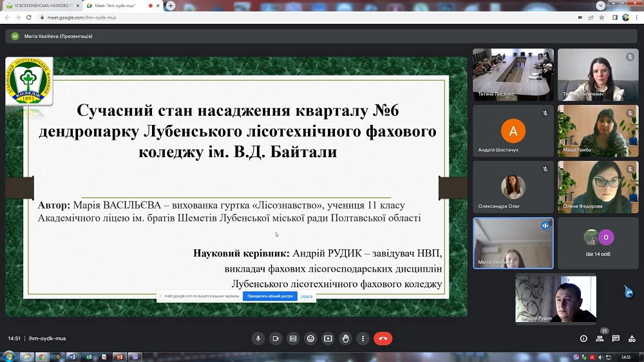Click the muted mic icon on Олександра Олаг tile

coord(545,169)
